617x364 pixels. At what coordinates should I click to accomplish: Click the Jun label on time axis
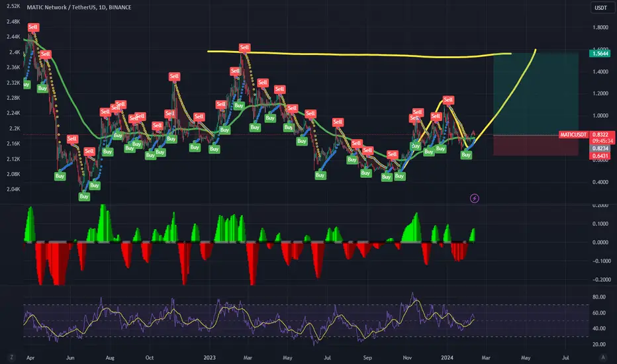[70, 357]
